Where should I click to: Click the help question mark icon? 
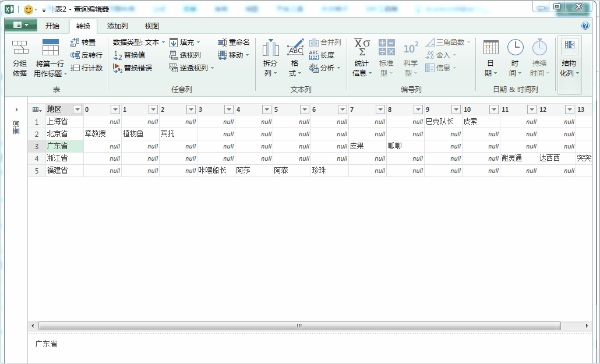585,26
